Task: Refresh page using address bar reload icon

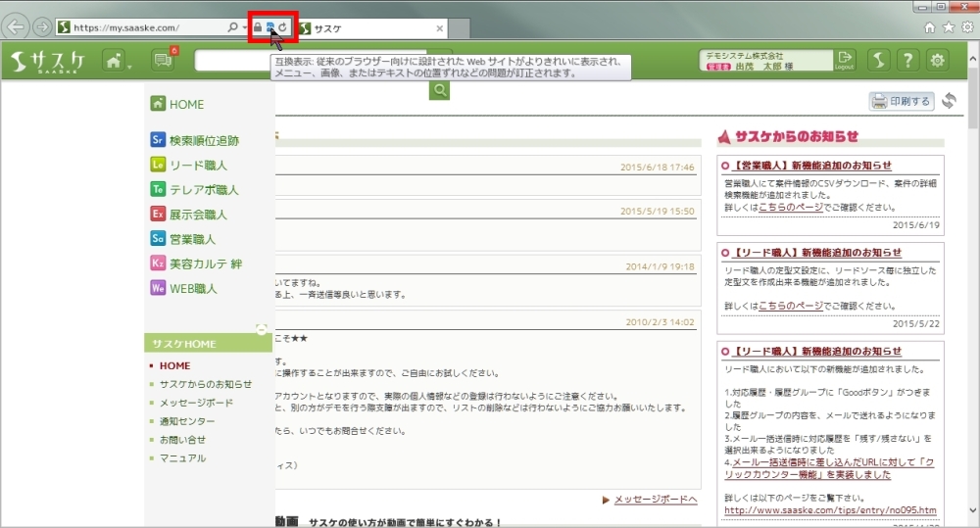Action: click(283, 27)
